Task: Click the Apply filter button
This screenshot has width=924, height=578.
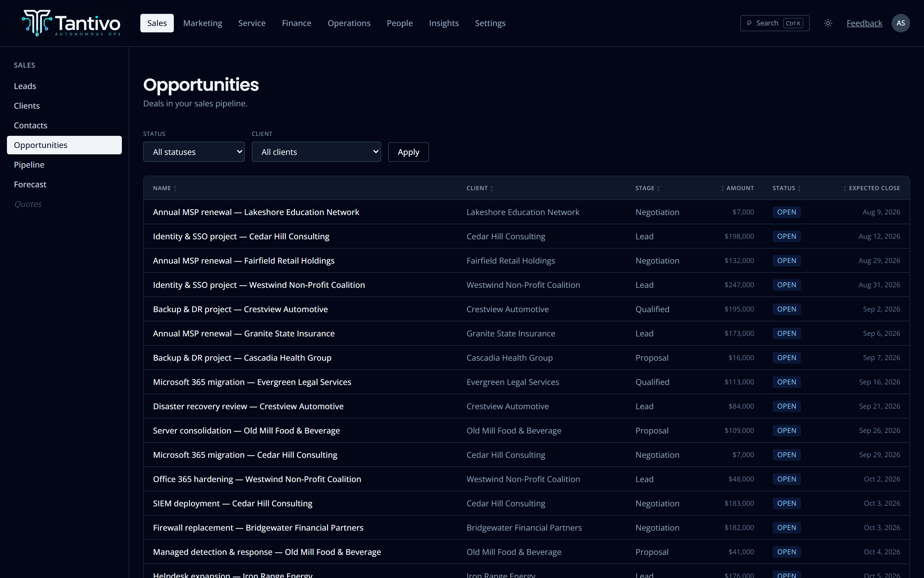Action: pyautogui.click(x=408, y=152)
